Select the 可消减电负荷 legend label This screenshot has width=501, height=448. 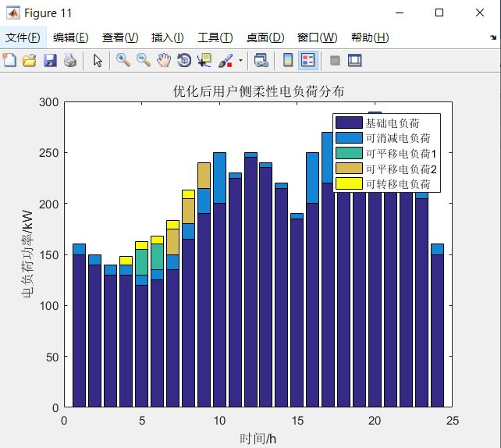[x=398, y=138]
